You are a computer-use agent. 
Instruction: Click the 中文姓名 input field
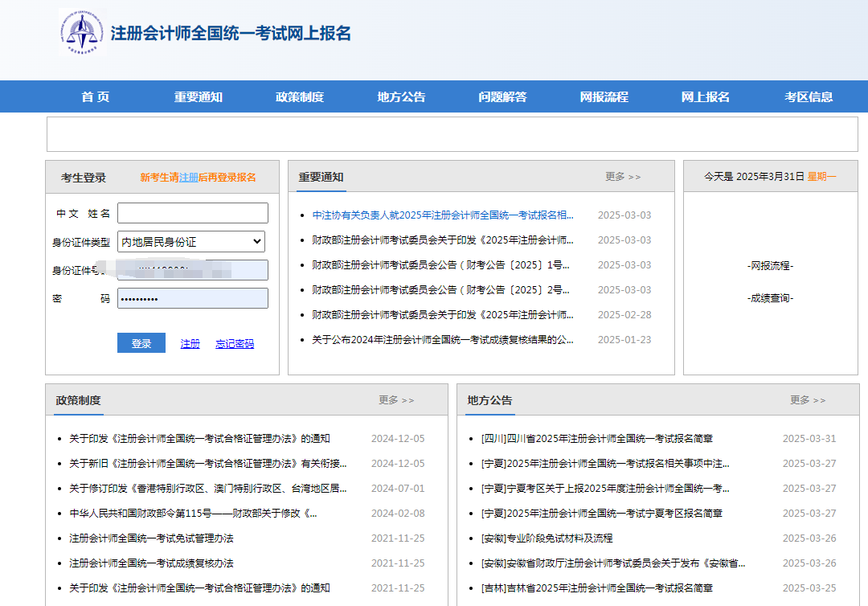193,214
